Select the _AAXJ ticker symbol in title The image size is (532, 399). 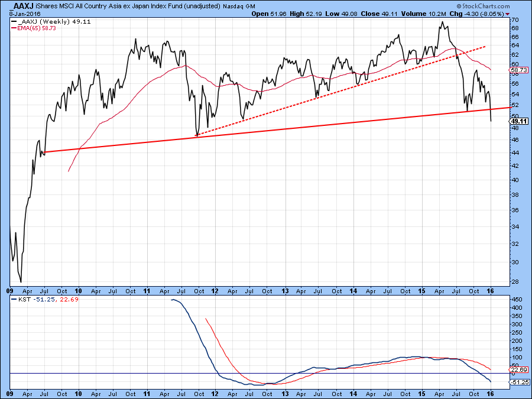22,6
